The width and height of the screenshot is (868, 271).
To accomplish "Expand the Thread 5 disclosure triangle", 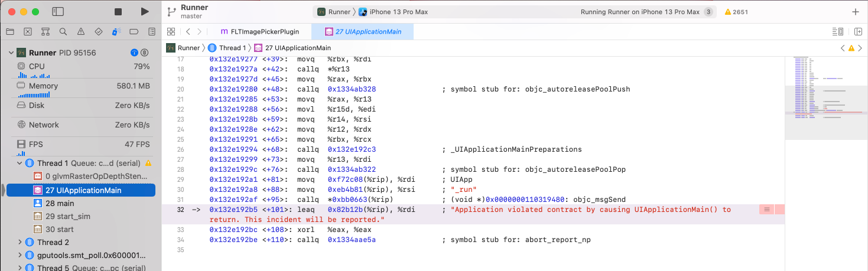I will 19,267.
